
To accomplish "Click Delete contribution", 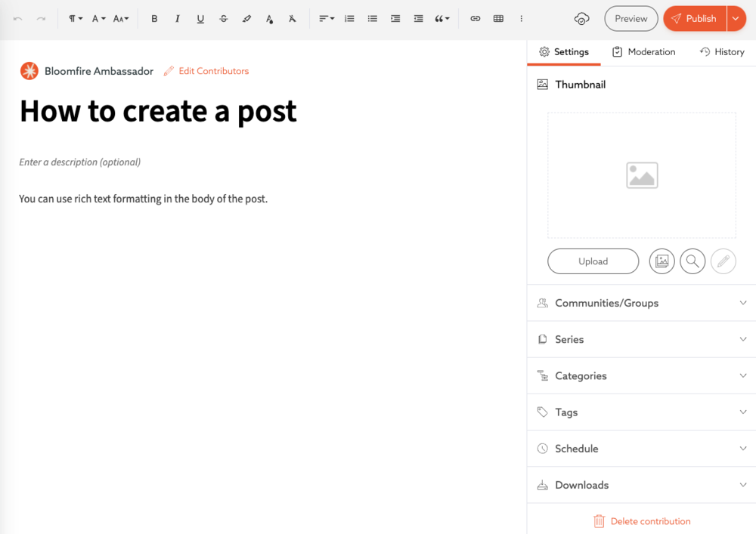I will coord(642,521).
